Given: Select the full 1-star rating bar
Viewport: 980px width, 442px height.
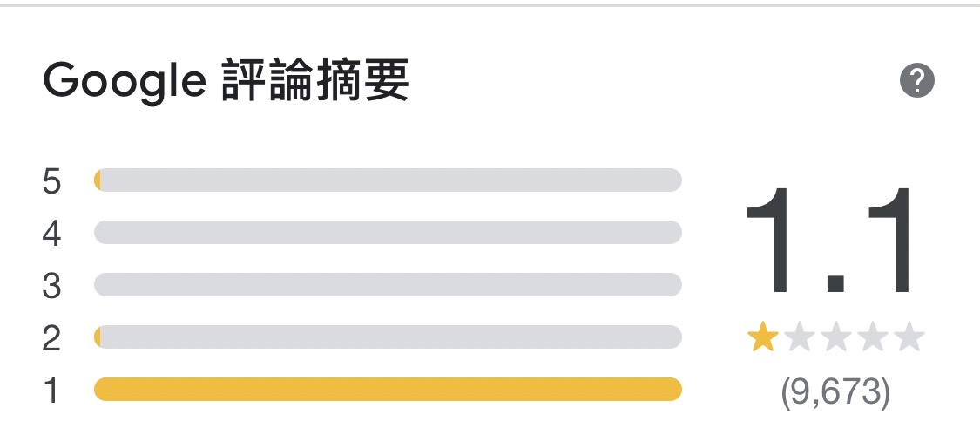Looking at the screenshot, I should (388, 390).
